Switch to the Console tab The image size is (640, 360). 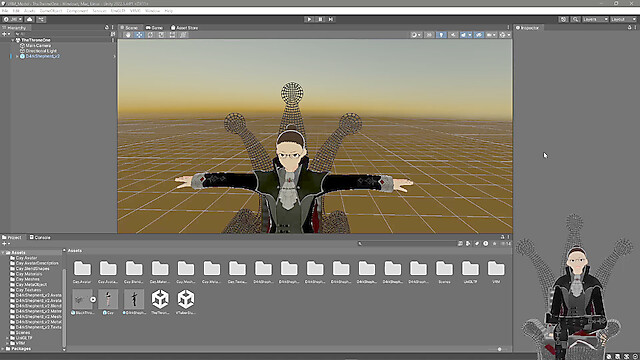click(x=40, y=237)
